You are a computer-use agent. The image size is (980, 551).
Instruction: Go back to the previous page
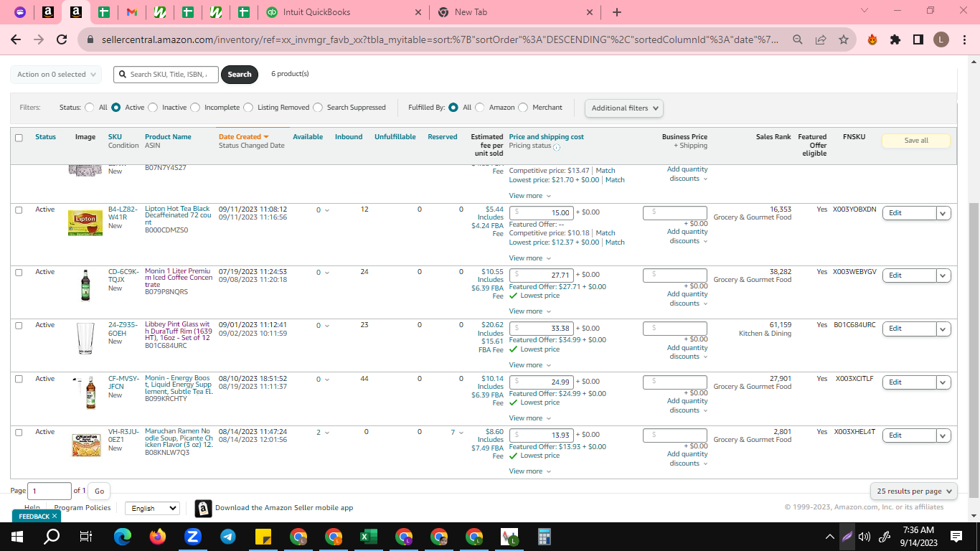point(16,39)
